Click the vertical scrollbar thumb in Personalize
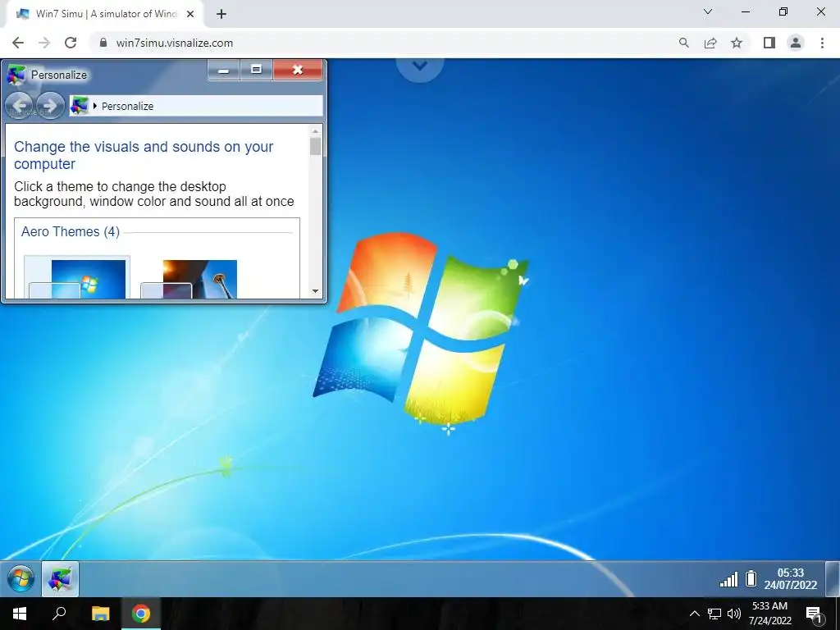This screenshot has width=840, height=630. (315, 146)
